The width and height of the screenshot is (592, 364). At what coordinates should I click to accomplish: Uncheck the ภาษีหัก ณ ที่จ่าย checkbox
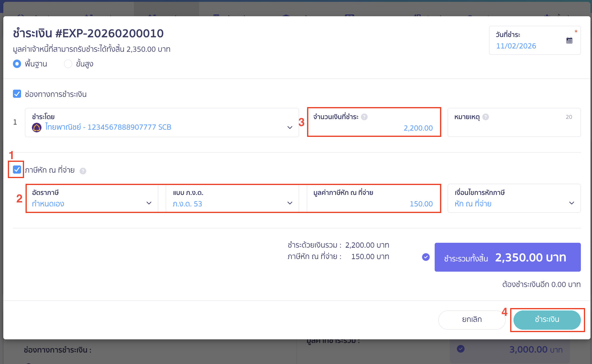click(17, 170)
